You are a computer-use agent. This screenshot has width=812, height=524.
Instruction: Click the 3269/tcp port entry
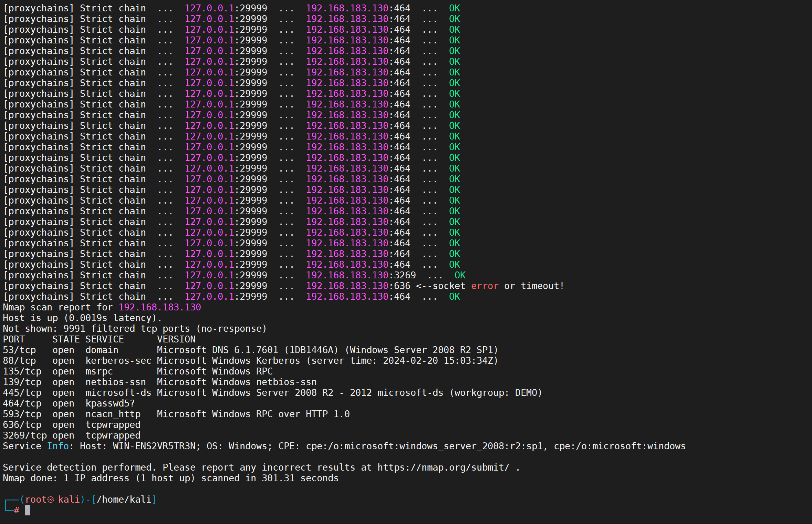click(25, 435)
